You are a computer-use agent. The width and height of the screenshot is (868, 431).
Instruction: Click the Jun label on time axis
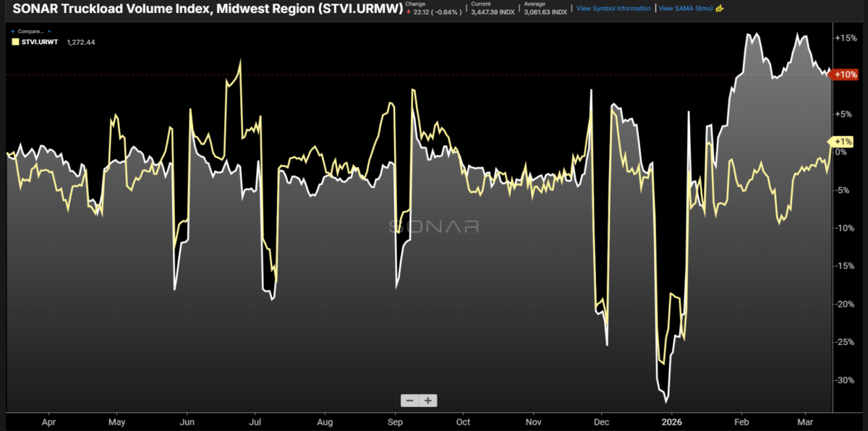pyautogui.click(x=187, y=422)
